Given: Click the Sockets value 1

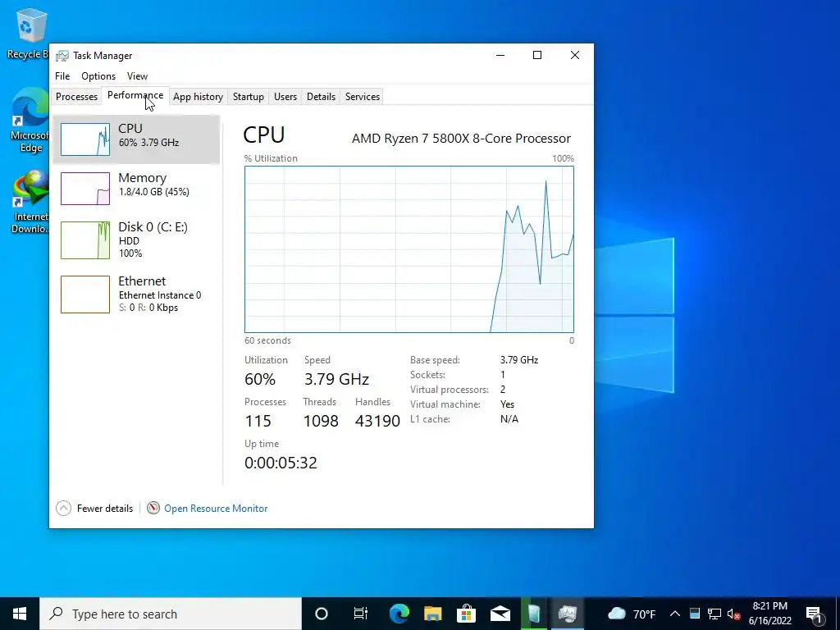Looking at the screenshot, I should point(503,374).
